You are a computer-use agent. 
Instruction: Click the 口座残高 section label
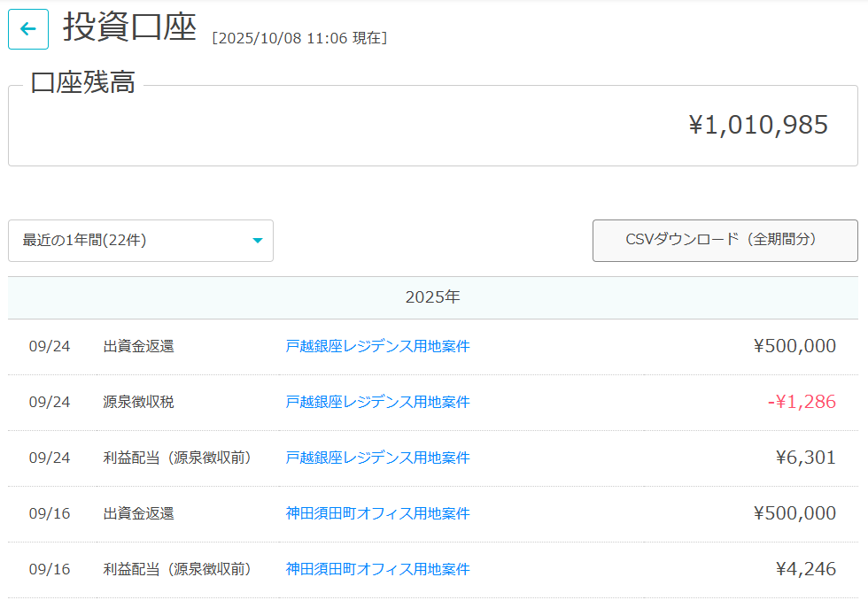pyautogui.click(x=82, y=83)
